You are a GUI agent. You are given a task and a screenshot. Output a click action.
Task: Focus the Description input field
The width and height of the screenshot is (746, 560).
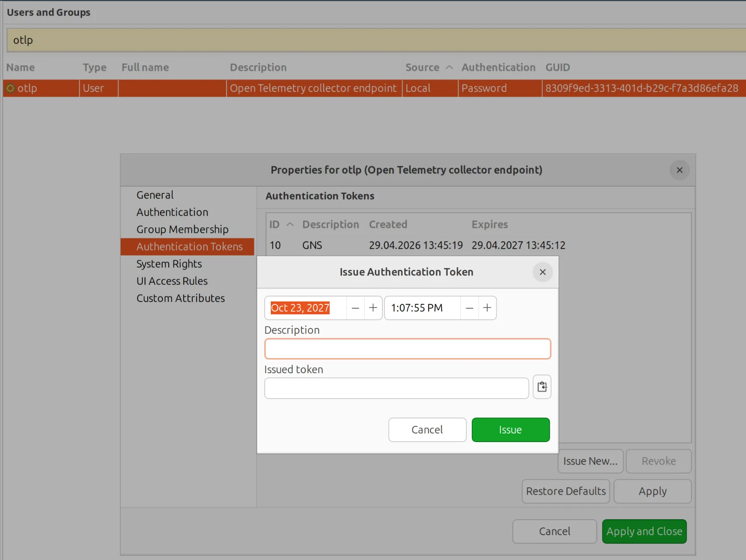coord(408,349)
